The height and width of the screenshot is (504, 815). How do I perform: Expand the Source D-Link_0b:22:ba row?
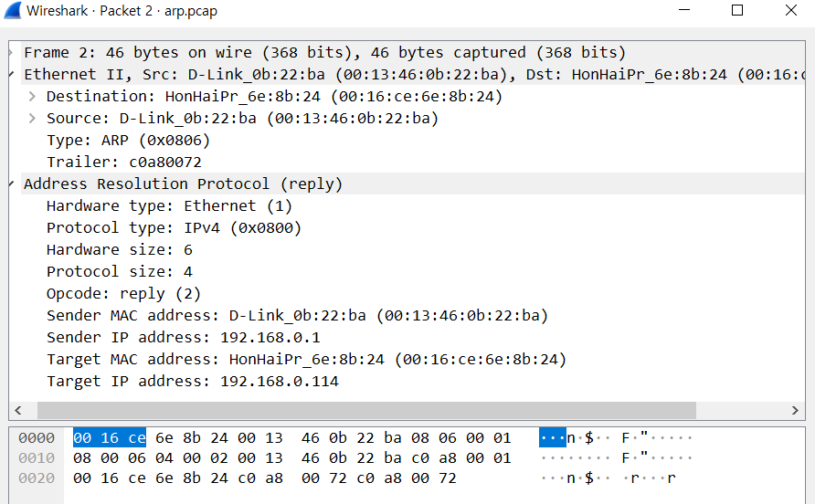coord(32,118)
